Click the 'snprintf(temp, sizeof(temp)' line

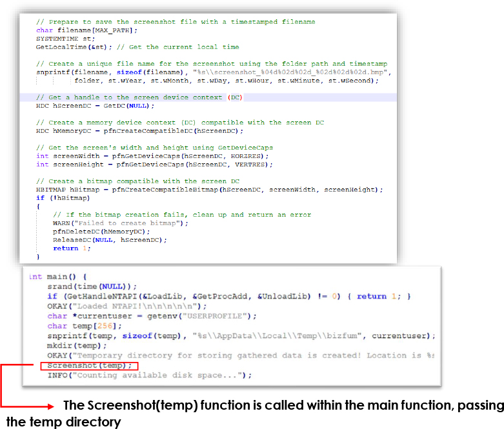pyautogui.click(x=241, y=336)
